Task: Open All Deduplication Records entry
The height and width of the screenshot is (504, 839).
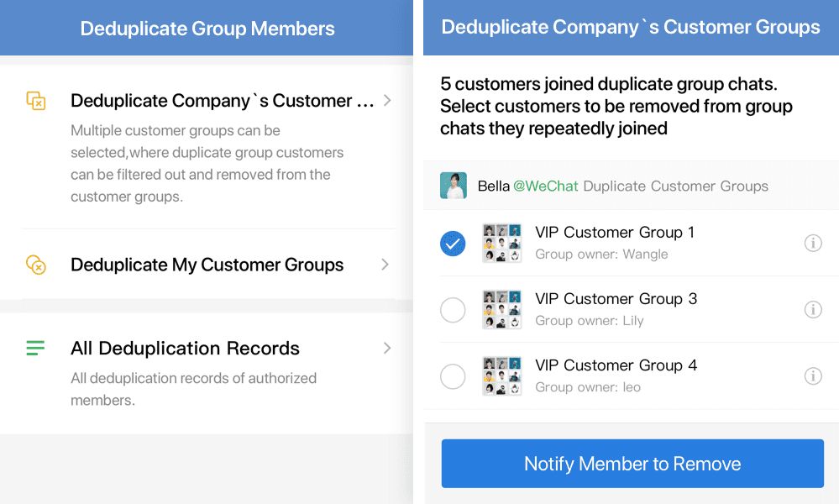Action: click(x=208, y=373)
